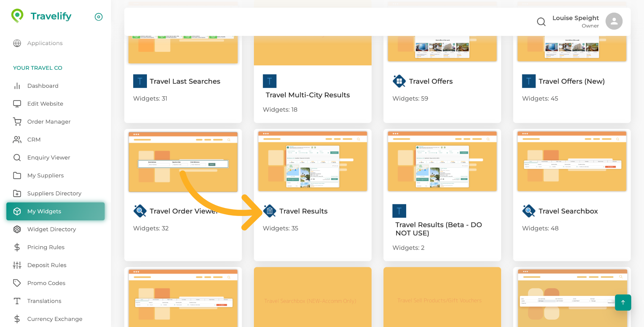Open the search magnifier icon
The image size is (644, 327).
point(541,22)
